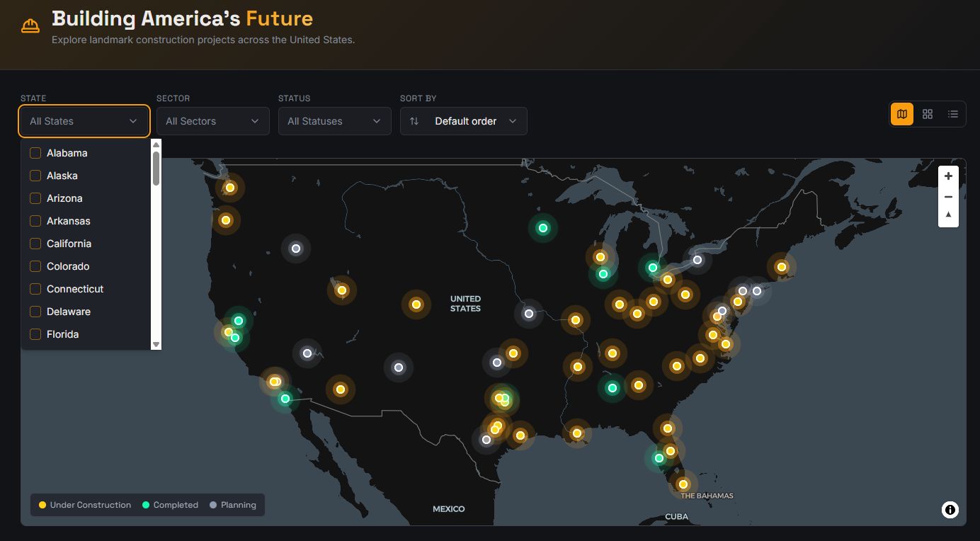Switch to list view icon
The width and height of the screenshot is (980, 541).
click(x=953, y=114)
